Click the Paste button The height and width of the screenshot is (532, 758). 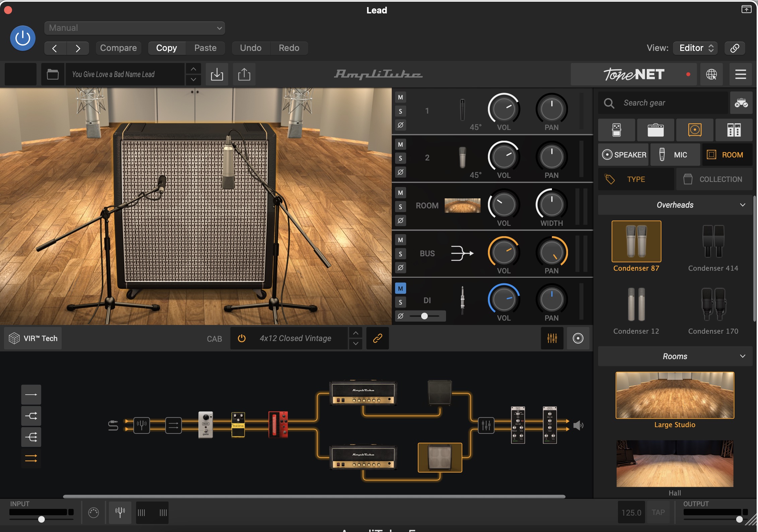205,48
